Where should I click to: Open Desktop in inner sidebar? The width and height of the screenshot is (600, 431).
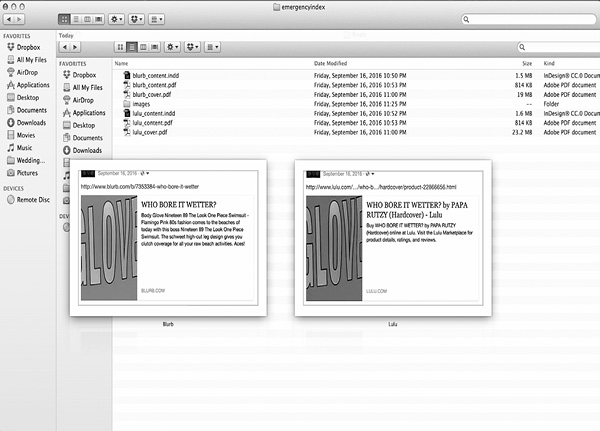[x=79, y=125]
